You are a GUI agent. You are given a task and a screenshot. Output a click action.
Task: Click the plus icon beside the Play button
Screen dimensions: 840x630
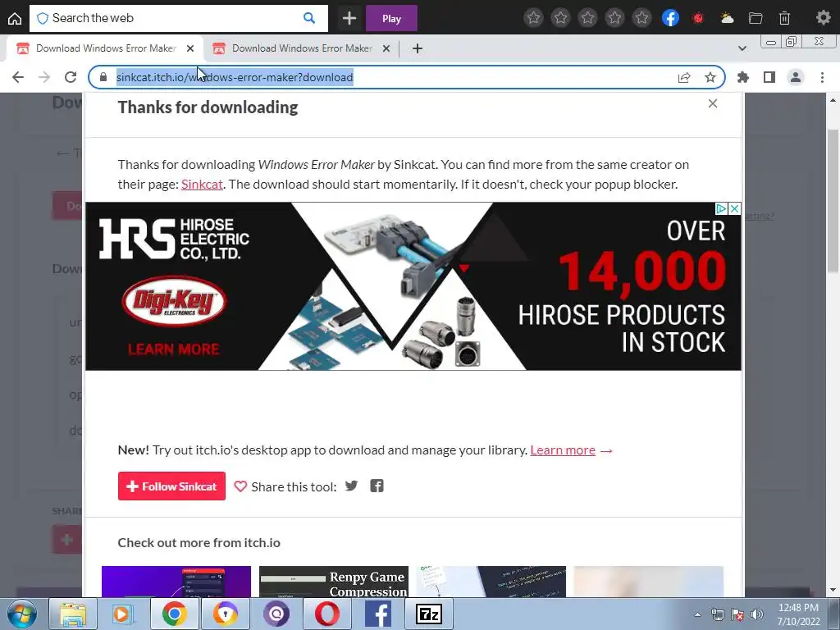pyautogui.click(x=349, y=19)
